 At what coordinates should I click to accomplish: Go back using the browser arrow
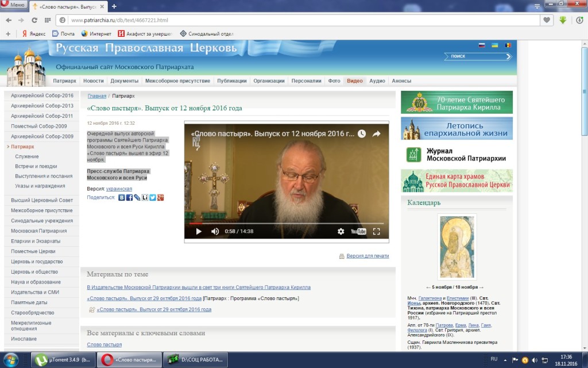(9, 20)
